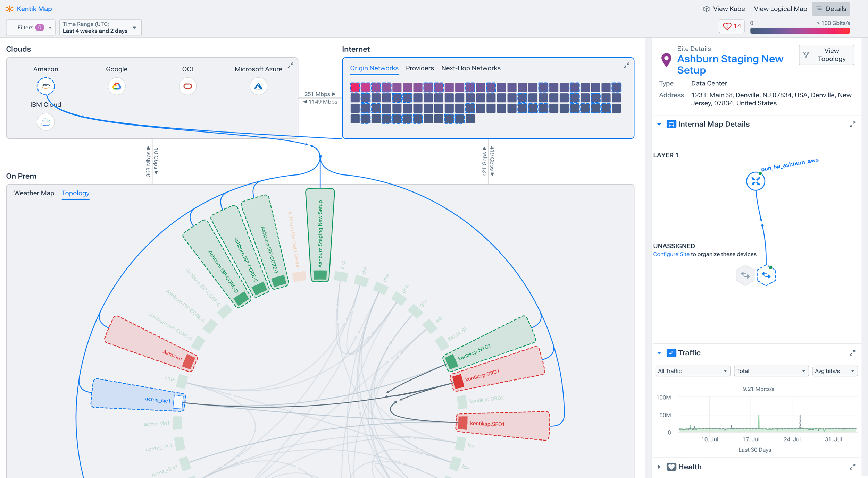Open the Configure Site link

671,254
